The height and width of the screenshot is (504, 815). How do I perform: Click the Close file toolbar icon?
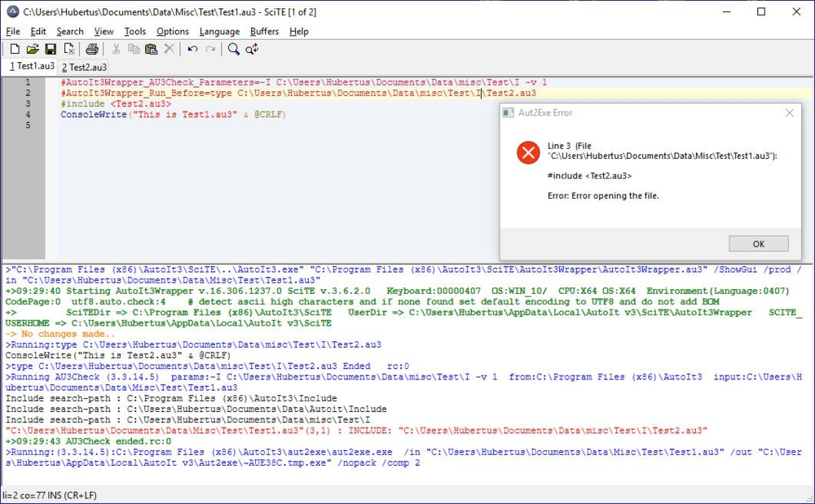69,50
